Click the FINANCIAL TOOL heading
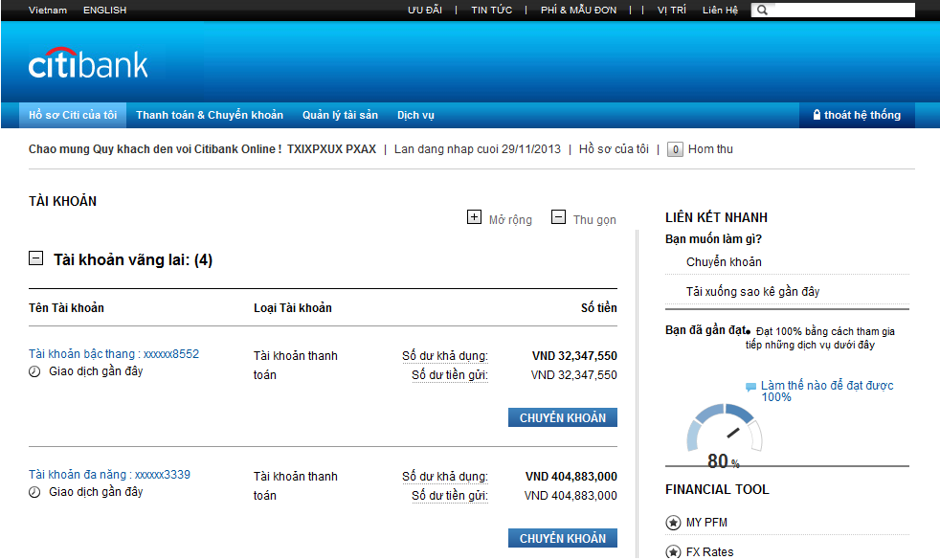940x560 pixels. [717, 490]
